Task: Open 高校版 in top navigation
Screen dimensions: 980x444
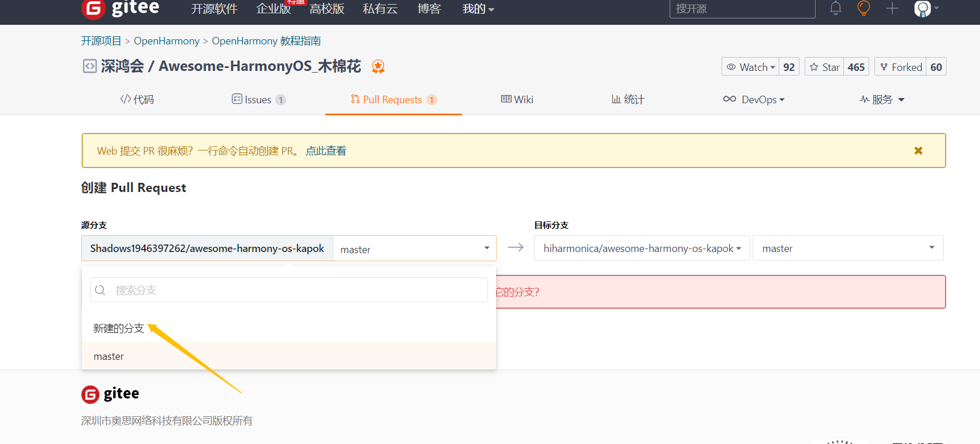Action: point(327,9)
